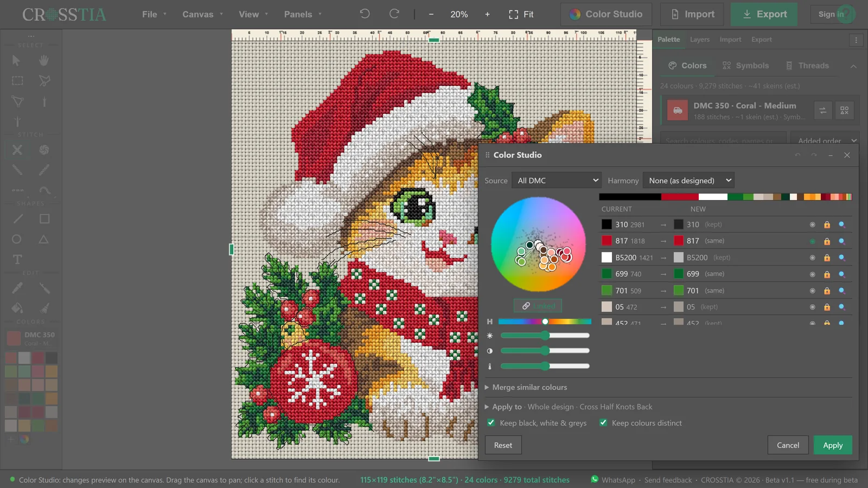Select the radio dot on 817 row
Image resolution: width=868 pixels, height=488 pixels.
click(812, 241)
